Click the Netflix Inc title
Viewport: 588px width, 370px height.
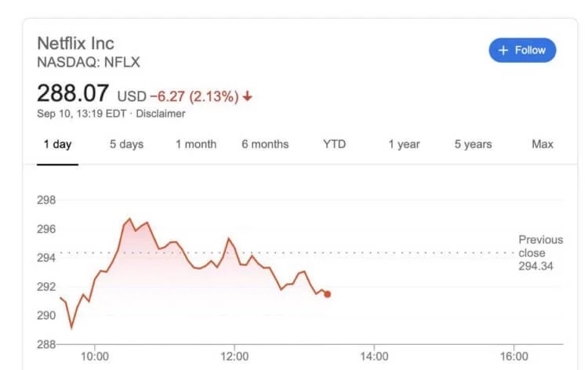tap(75, 42)
